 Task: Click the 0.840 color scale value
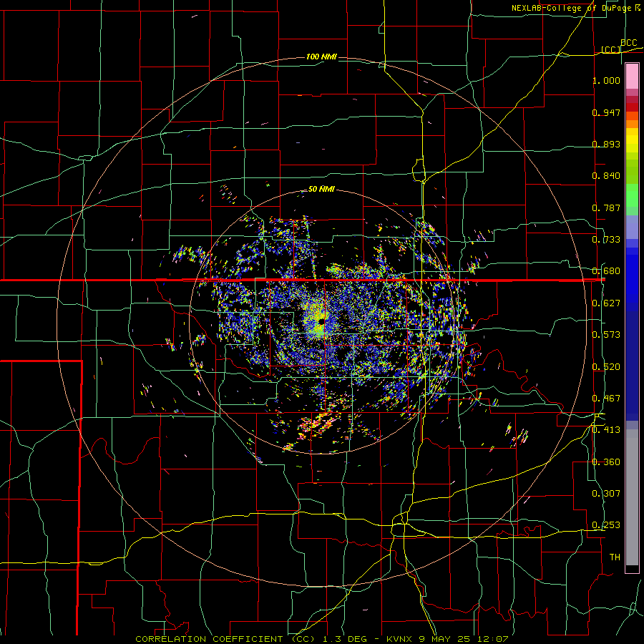606,176
